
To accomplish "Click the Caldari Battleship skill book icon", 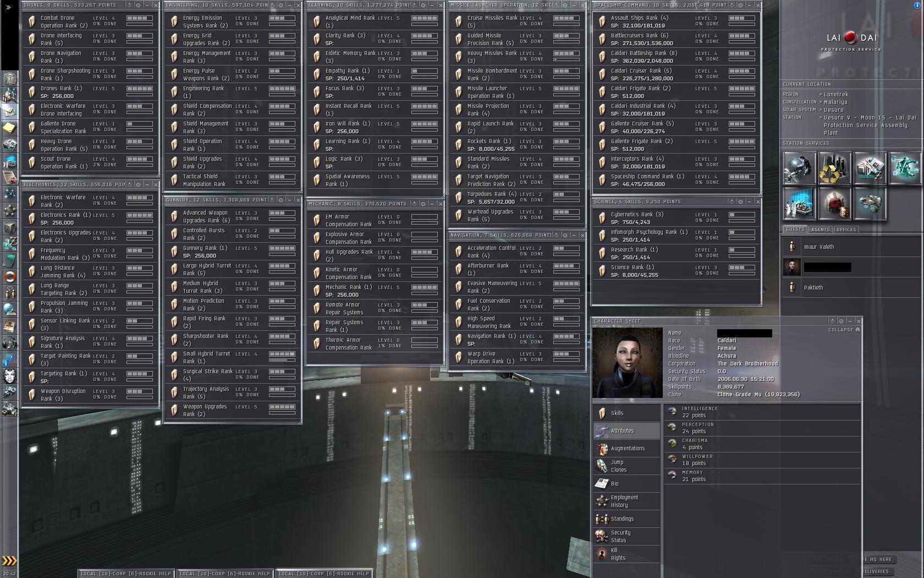I will (602, 57).
